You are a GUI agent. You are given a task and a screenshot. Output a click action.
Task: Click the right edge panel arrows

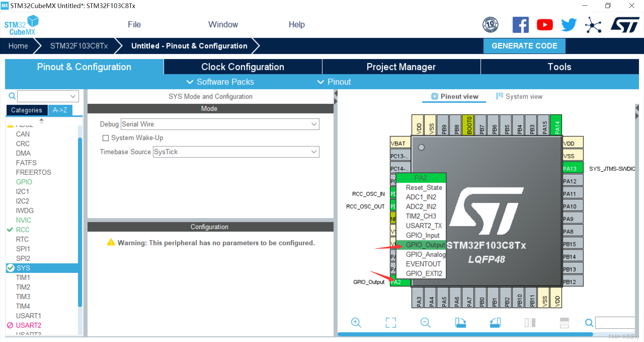point(637,112)
